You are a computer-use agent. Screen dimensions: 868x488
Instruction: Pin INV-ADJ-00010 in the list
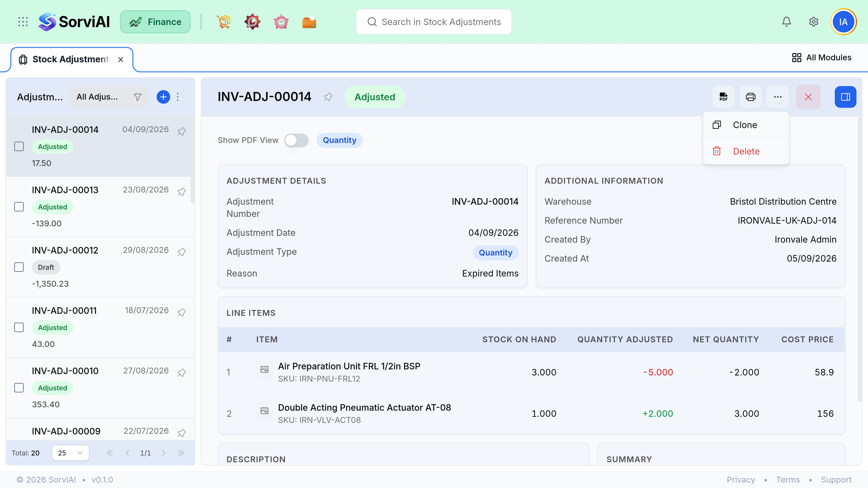182,373
